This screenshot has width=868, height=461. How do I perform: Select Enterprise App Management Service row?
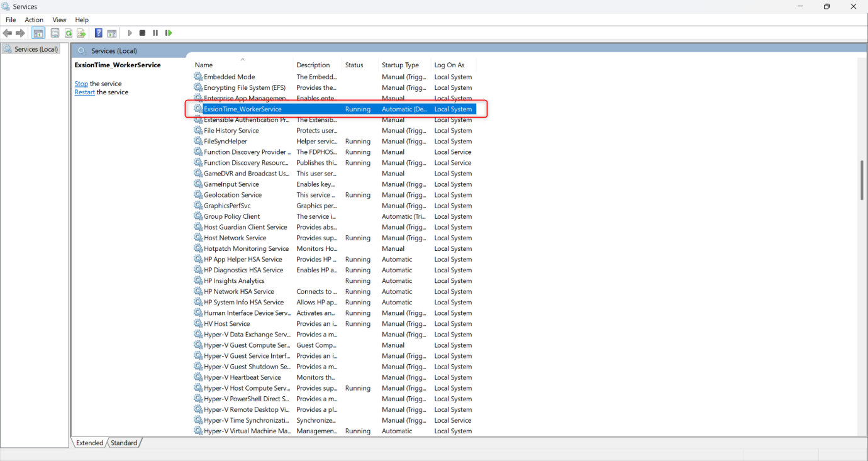point(334,98)
